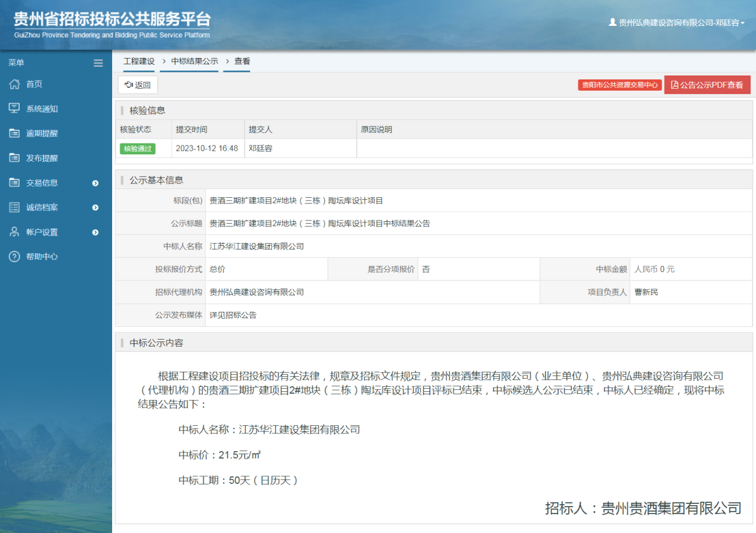Click the 中标人名称 table value 江苏华江建设集团有限公司
This screenshot has height=533, width=756.
coord(256,246)
